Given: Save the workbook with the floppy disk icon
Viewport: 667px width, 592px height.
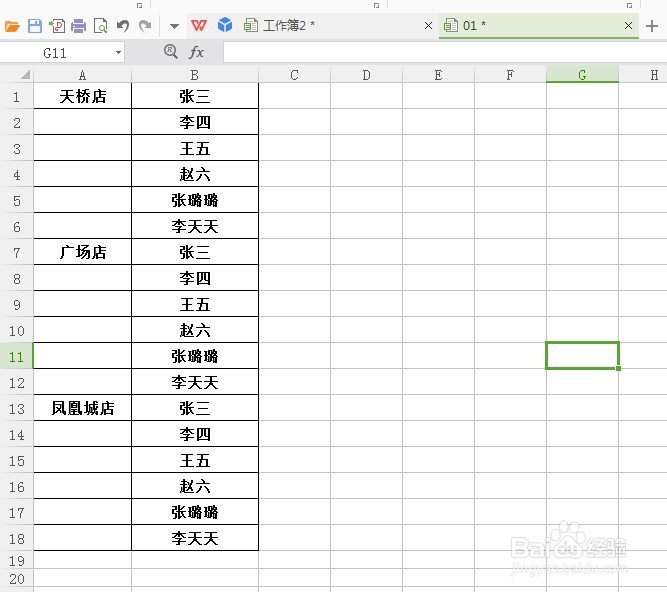Looking at the screenshot, I should pyautogui.click(x=35, y=26).
